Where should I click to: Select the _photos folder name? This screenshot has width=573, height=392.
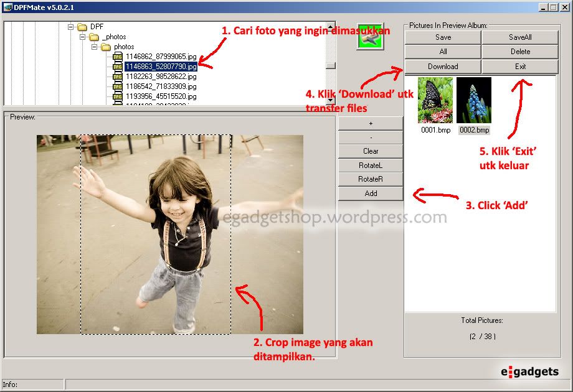point(114,37)
